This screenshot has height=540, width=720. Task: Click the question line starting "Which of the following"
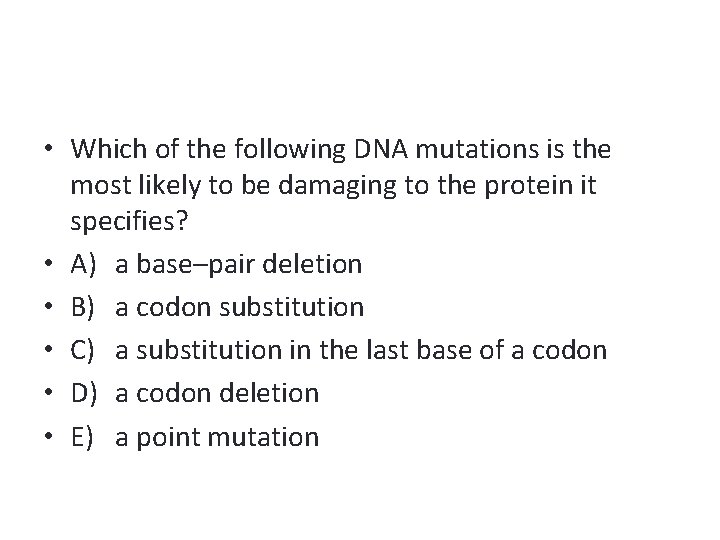pyautogui.click(x=340, y=149)
